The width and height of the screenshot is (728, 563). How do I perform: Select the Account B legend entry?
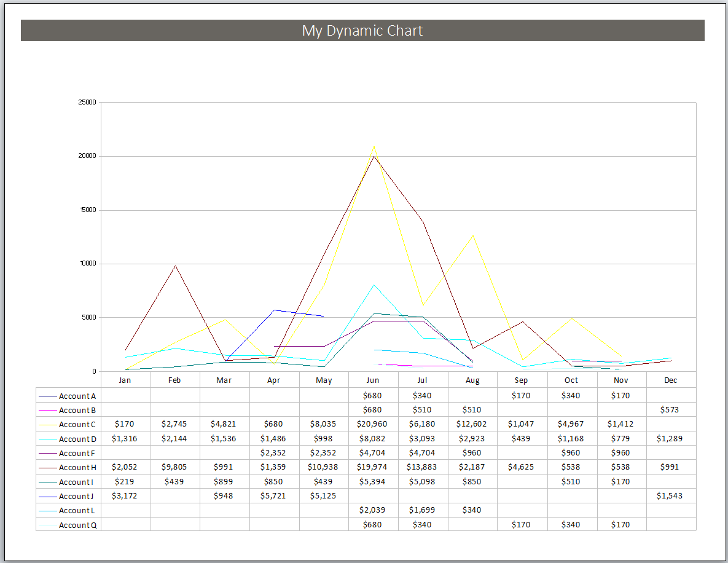click(68, 410)
